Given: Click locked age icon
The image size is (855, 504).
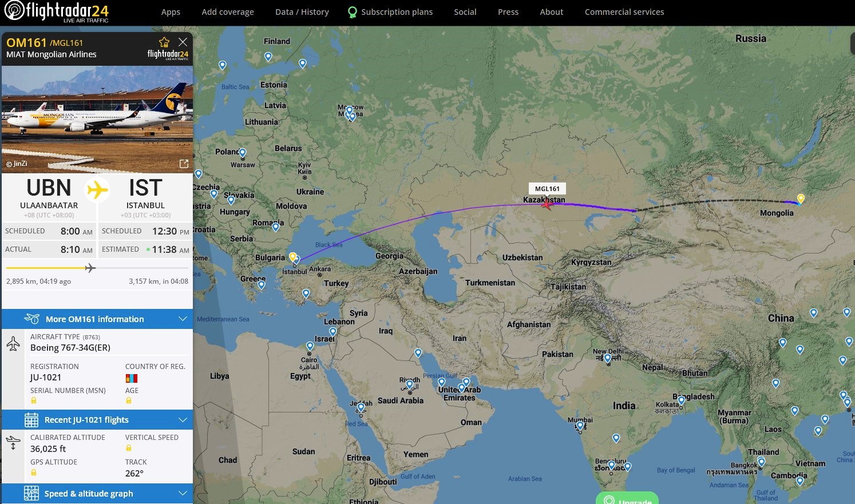Looking at the screenshot, I should click(129, 400).
